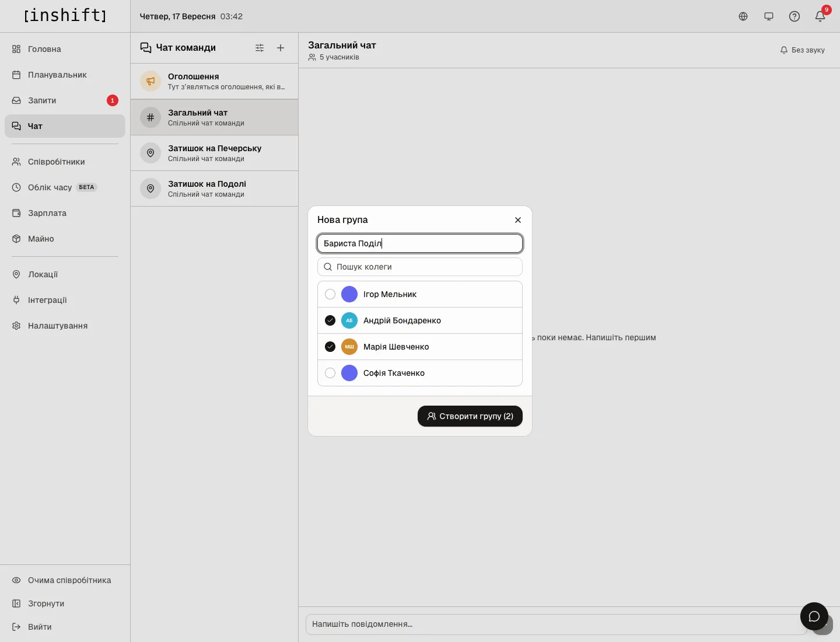This screenshot has width=840, height=642.
Task: Open Запити in sidebar
Action: tap(65, 100)
